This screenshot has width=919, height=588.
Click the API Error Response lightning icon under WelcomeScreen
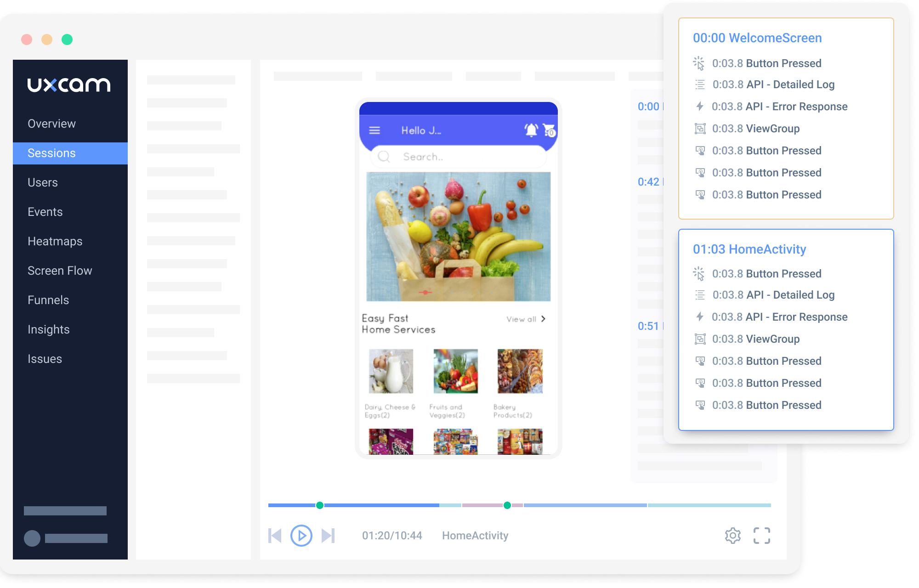click(699, 107)
